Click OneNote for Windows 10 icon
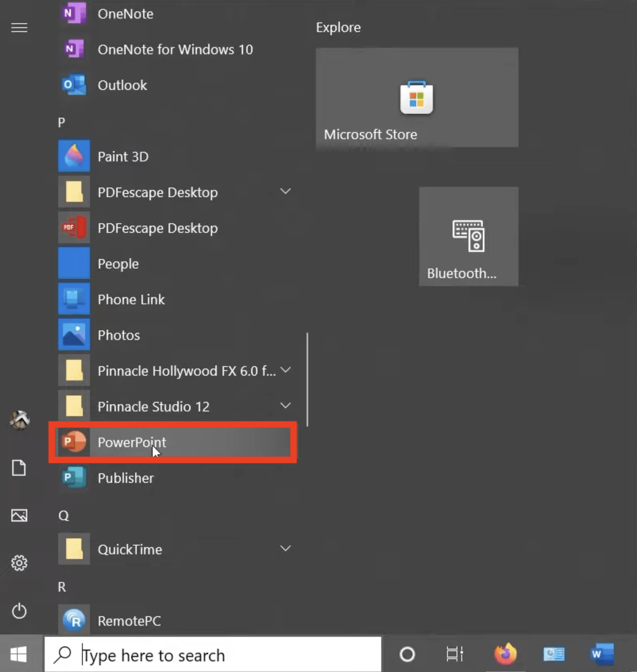This screenshot has height=672, width=637. (x=74, y=49)
